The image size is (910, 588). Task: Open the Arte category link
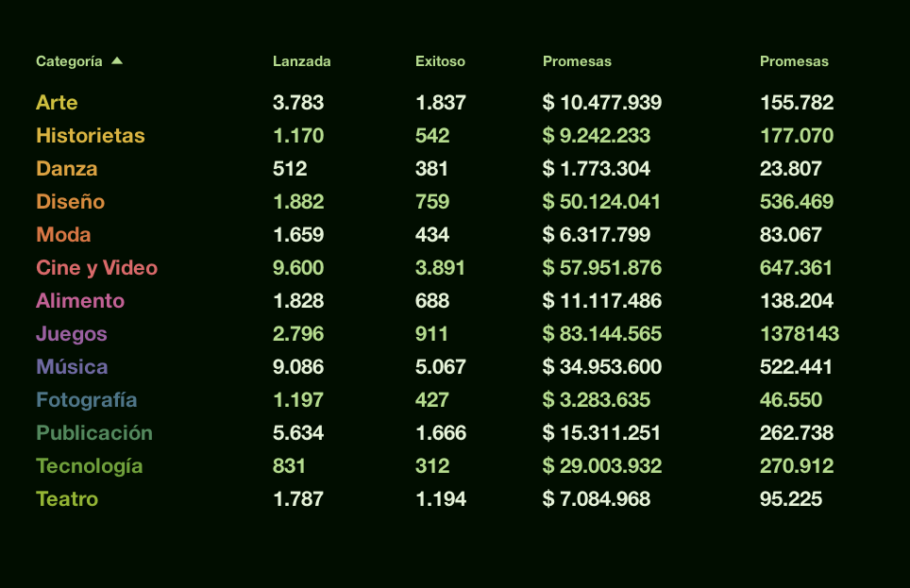click(x=57, y=103)
